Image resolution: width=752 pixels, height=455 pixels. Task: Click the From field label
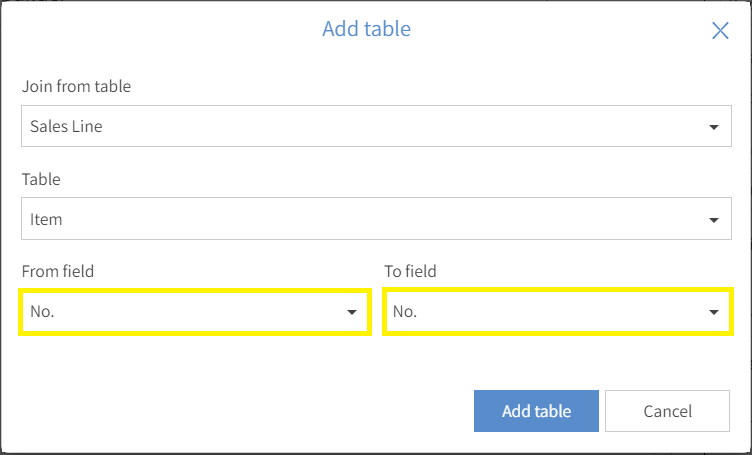coord(58,271)
